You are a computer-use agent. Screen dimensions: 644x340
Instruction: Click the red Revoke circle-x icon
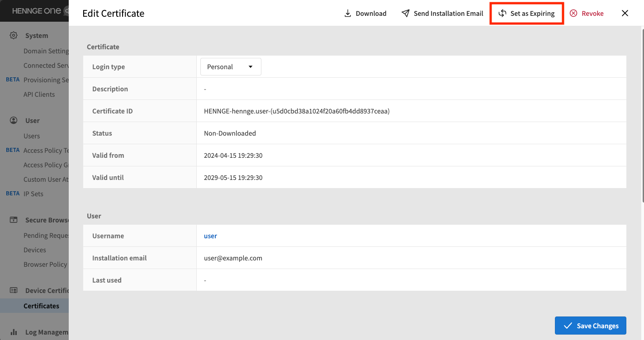tap(573, 13)
